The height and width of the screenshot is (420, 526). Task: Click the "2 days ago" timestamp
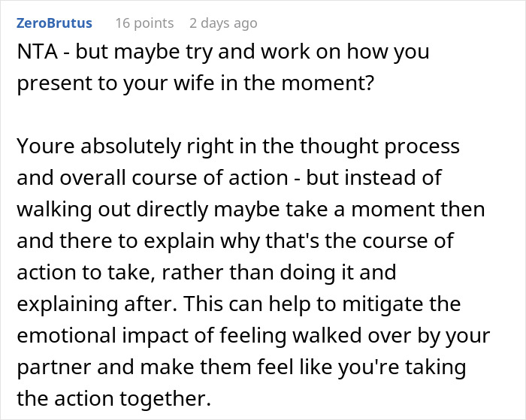[x=222, y=23]
